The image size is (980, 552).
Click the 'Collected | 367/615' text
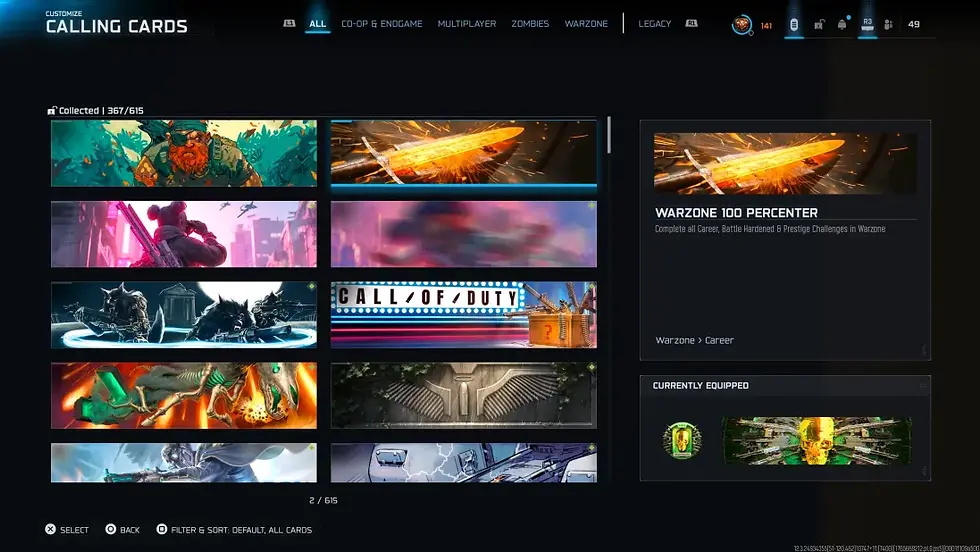pyautogui.click(x=101, y=111)
